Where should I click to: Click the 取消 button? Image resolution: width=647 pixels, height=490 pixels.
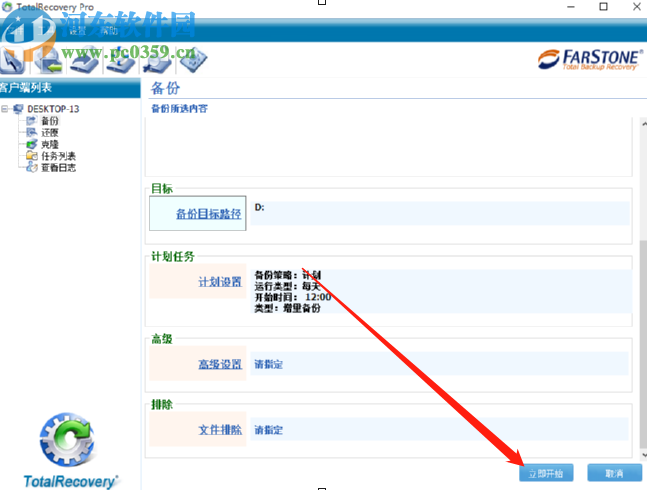point(614,473)
